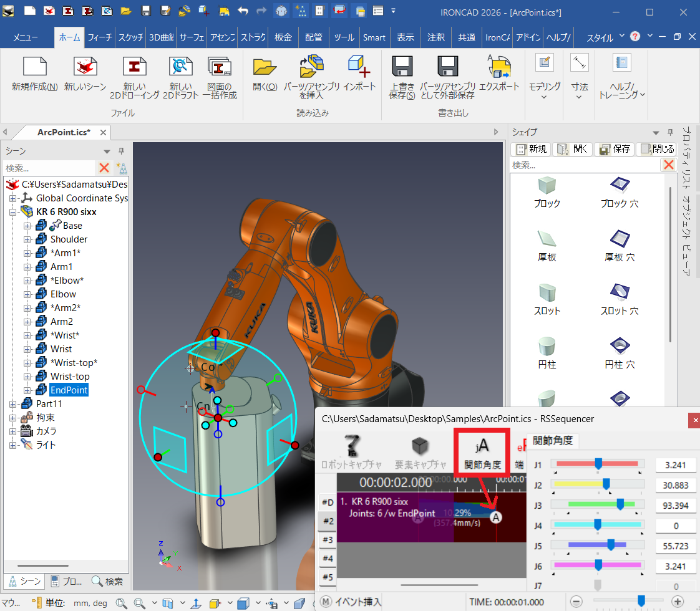700x611 pixels.
Task: Click the undo arrow in quick access toolbar
Action: (243, 11)
